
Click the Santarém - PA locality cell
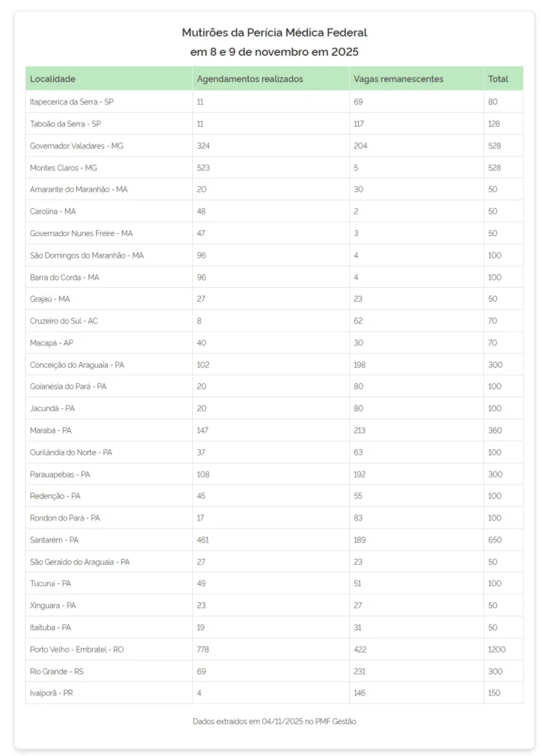click(x=54, y=540)
